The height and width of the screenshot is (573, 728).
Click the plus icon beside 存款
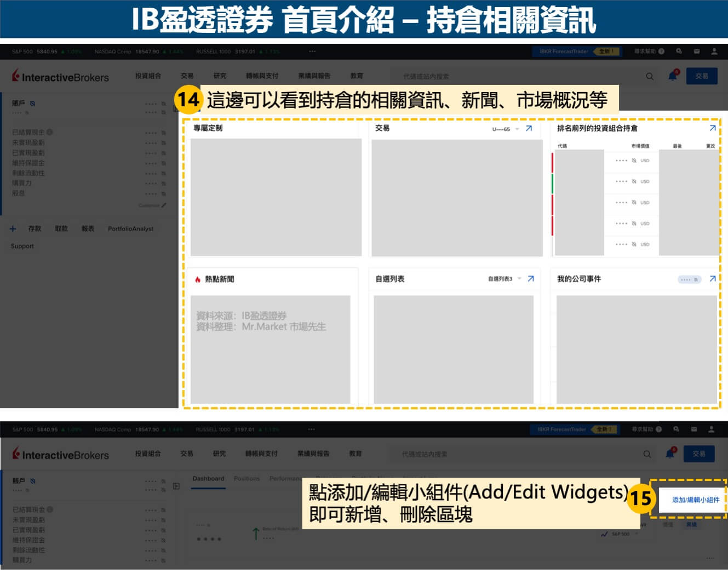click(x=13, y=229)
